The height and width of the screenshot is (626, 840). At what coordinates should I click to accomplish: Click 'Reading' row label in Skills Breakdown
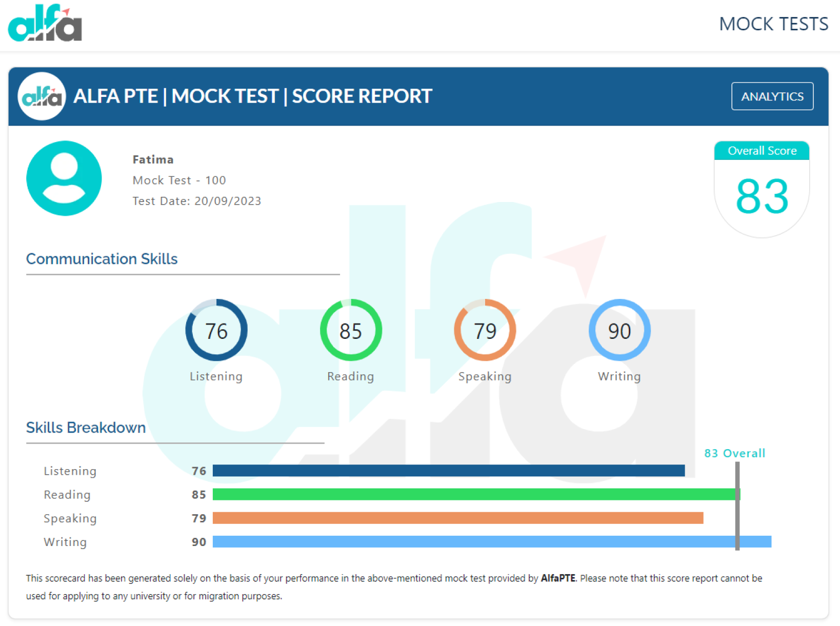(67, 494)
